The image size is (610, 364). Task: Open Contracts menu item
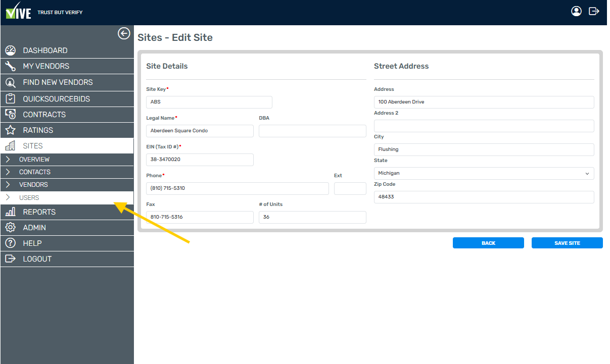point(67,115)
